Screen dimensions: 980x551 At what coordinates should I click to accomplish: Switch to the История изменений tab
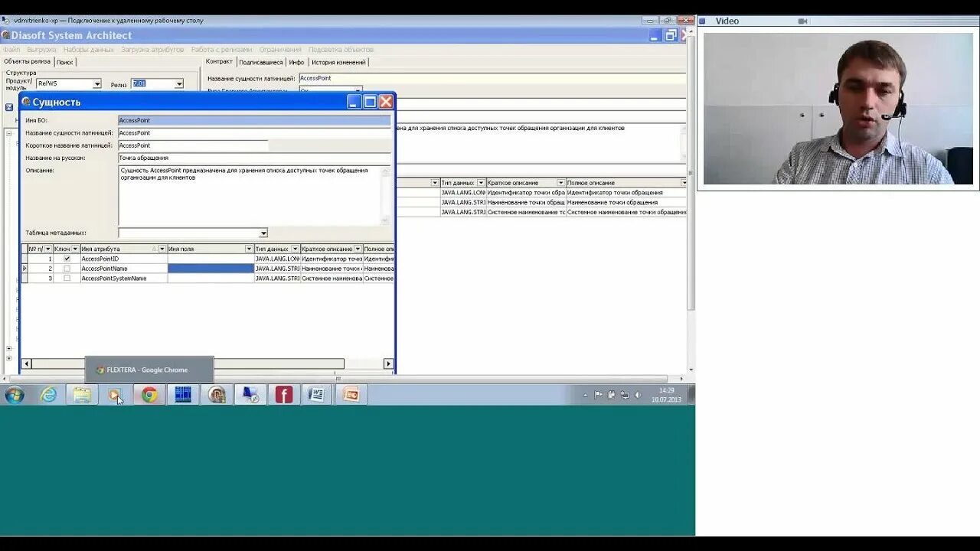pyautogui.click(x=338, y=62)
